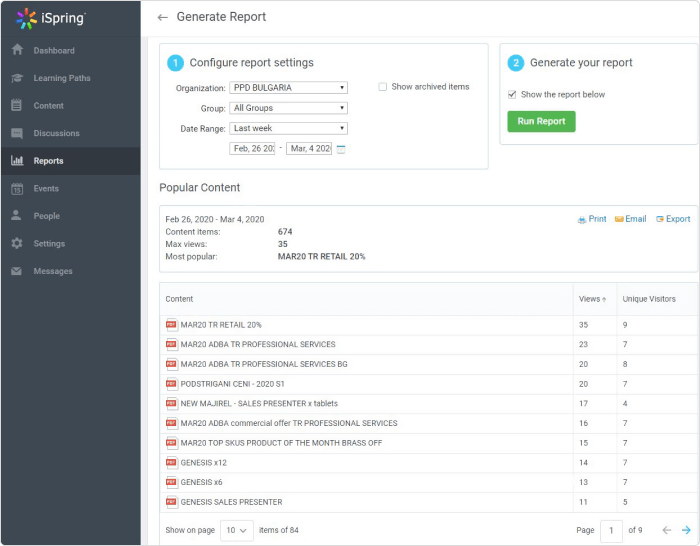This screenshot has width=700, height=546.
Task: Navigate to Discussions in the sidebar
Action: (56, 133)
